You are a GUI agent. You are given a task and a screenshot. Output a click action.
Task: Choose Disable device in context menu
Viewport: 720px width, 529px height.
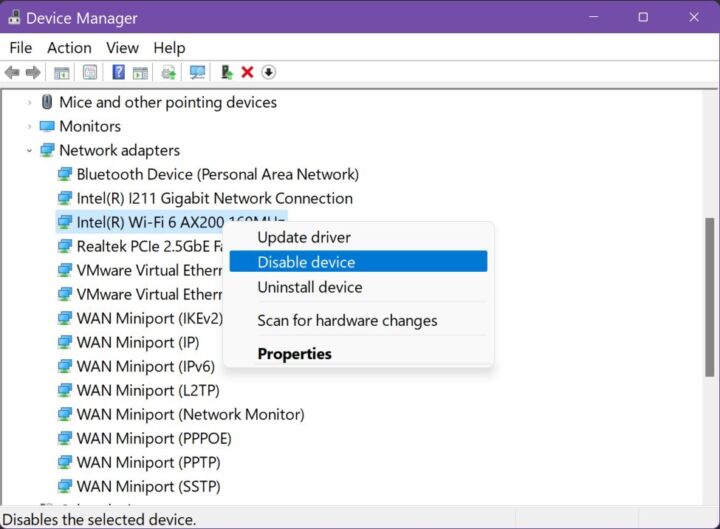point(358,262)
